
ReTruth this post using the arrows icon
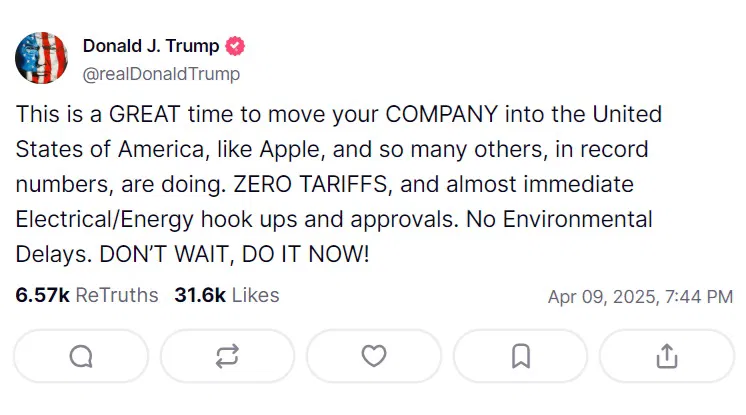[227, 356]
